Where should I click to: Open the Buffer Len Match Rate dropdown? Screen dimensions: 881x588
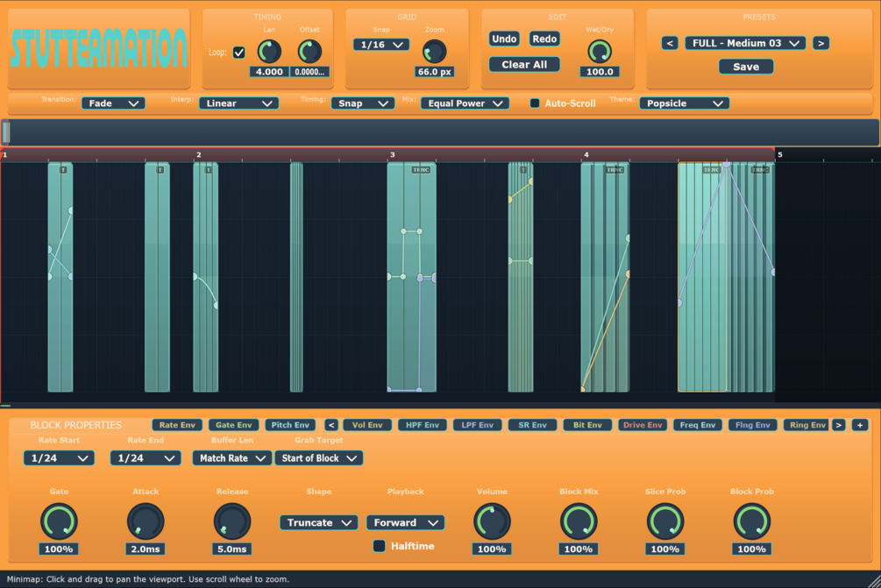tap(232, 458)
